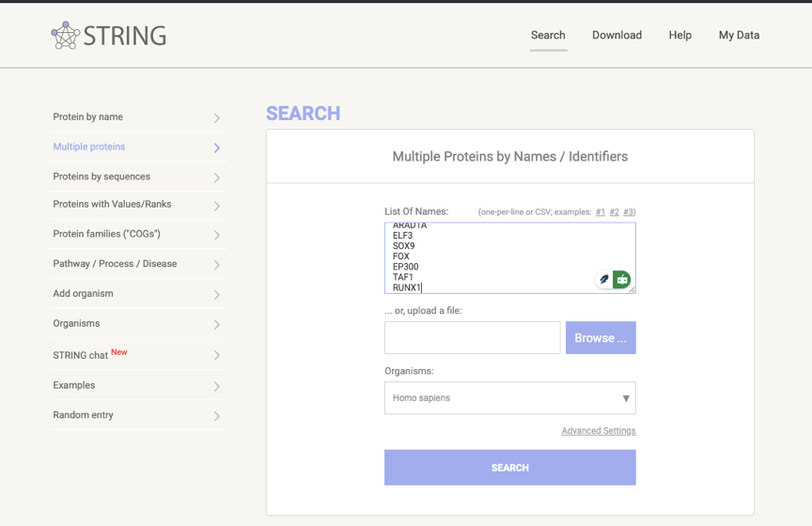This screenshot has width=812, height=526.
Task: Select Random entry in sidebar
Action: (83, 414)
